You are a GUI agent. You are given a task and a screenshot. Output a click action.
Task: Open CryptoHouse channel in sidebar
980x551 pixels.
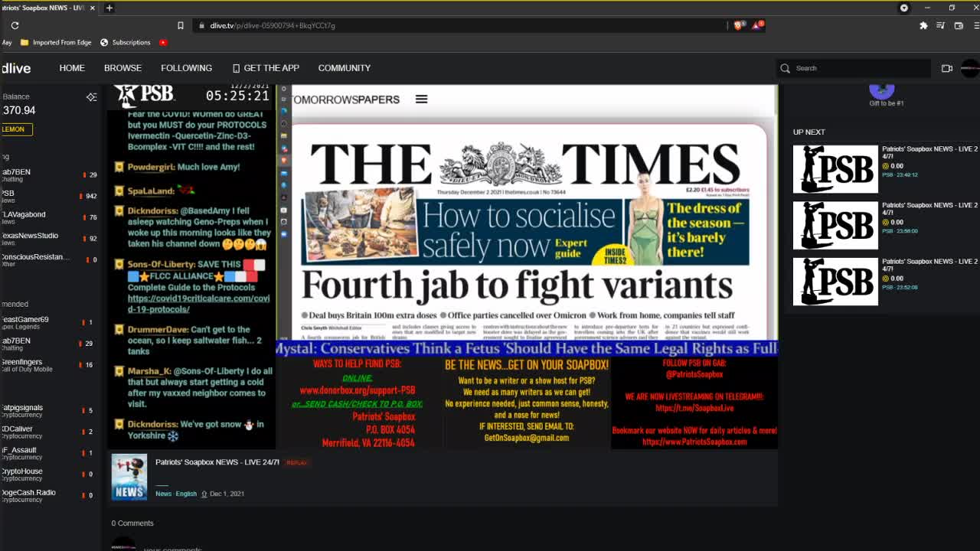tap(49, 474)
